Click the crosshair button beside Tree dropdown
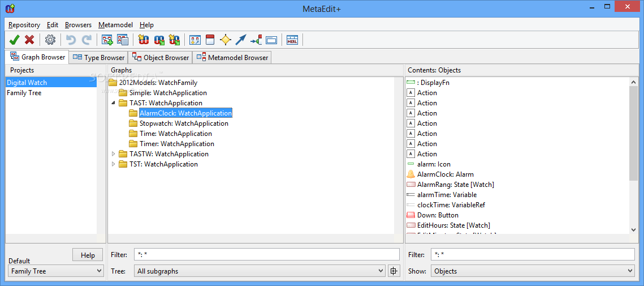 394,271
